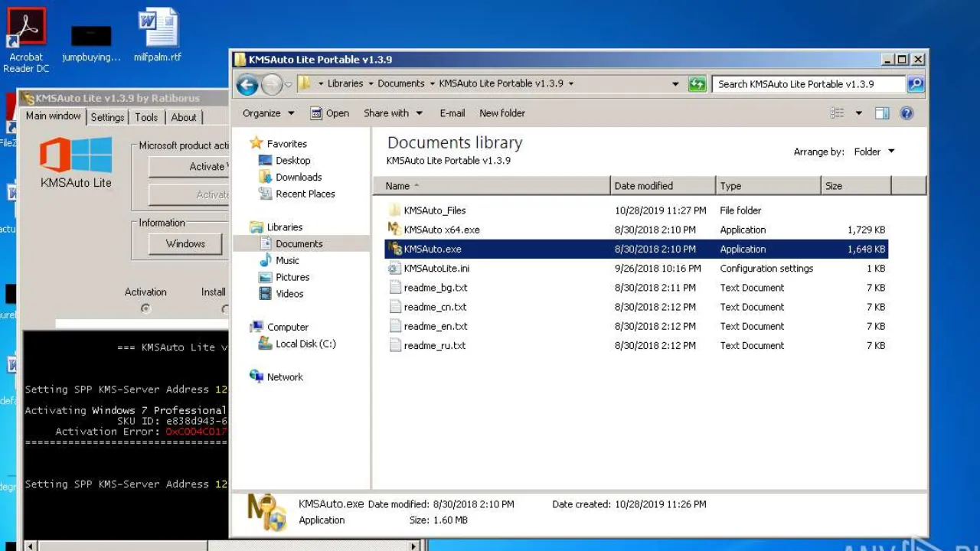Go back with the Explorer back arrow
This screenshot has width=980, height=551.
click(x=247, y=84)
